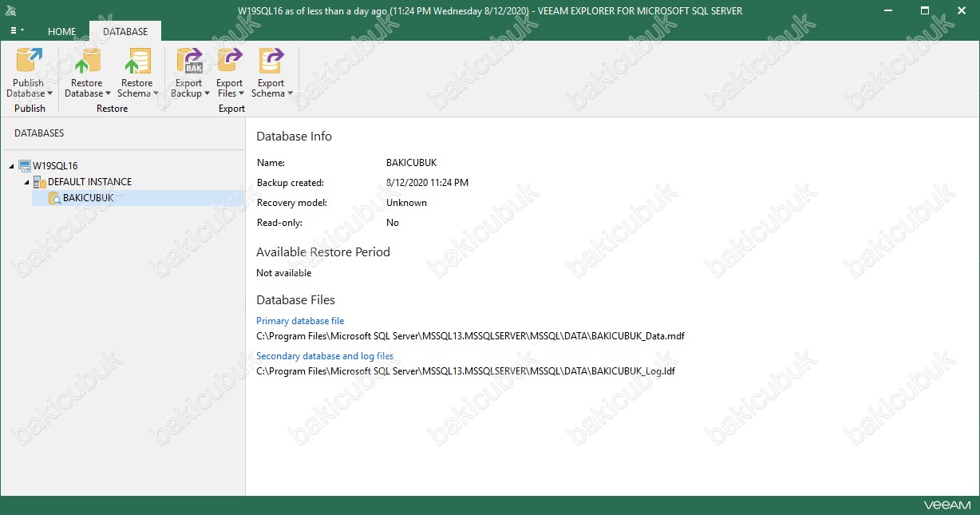Collapse the DEFAULT INSTANCE node
The image size is (980, 515).
click(x=26, y=182)
